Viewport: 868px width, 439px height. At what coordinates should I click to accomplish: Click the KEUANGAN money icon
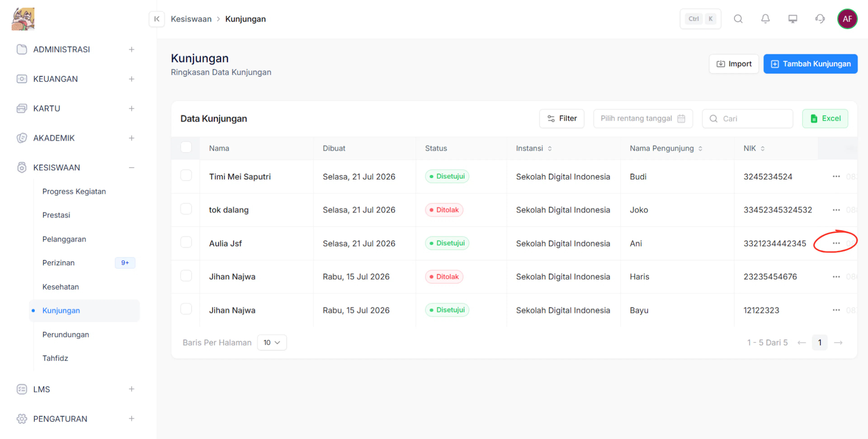click(x=21, y=79)
